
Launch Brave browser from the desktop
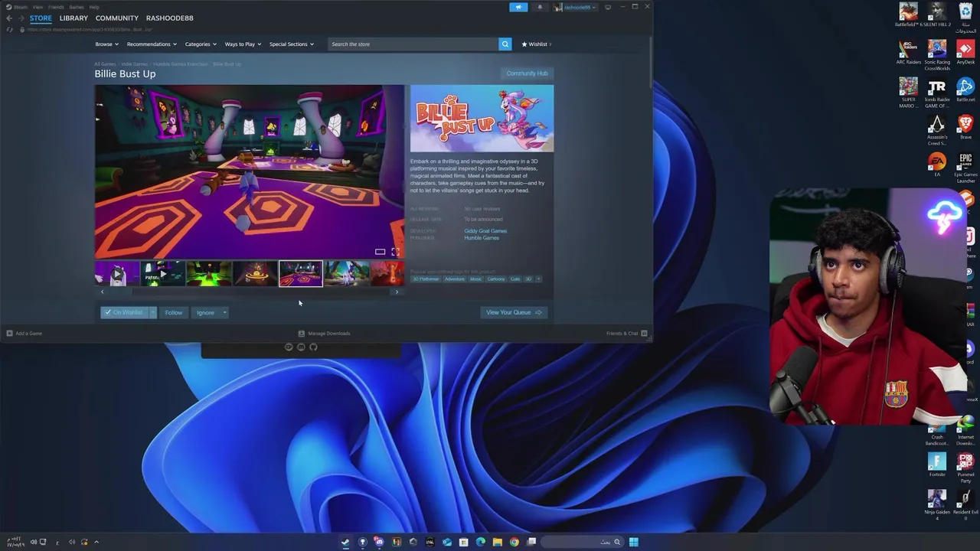tap(965, 128)
